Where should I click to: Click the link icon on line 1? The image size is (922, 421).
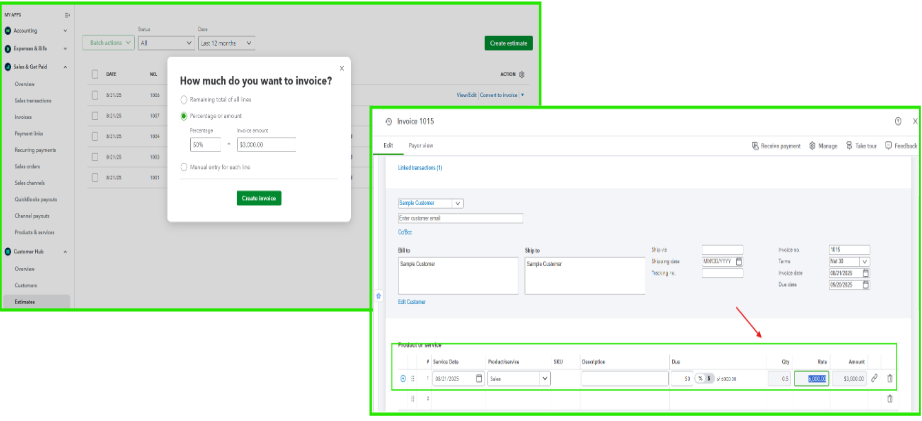(874, 379)
